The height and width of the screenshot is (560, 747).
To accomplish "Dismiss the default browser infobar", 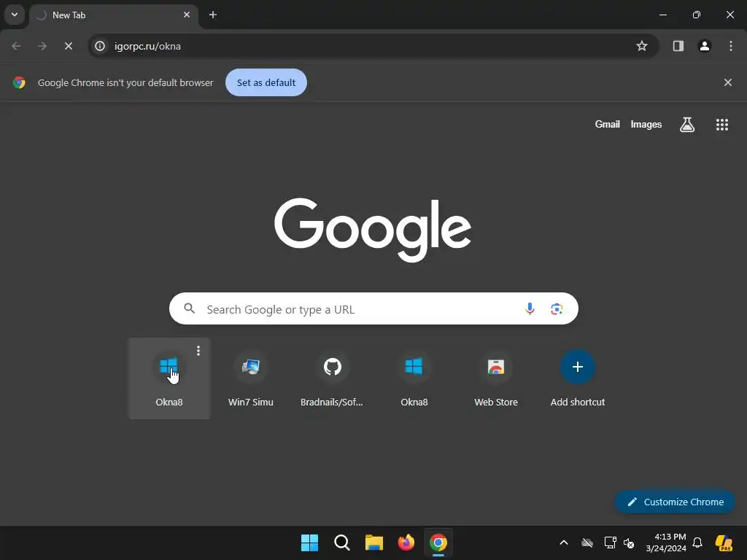I will point(728,82).
